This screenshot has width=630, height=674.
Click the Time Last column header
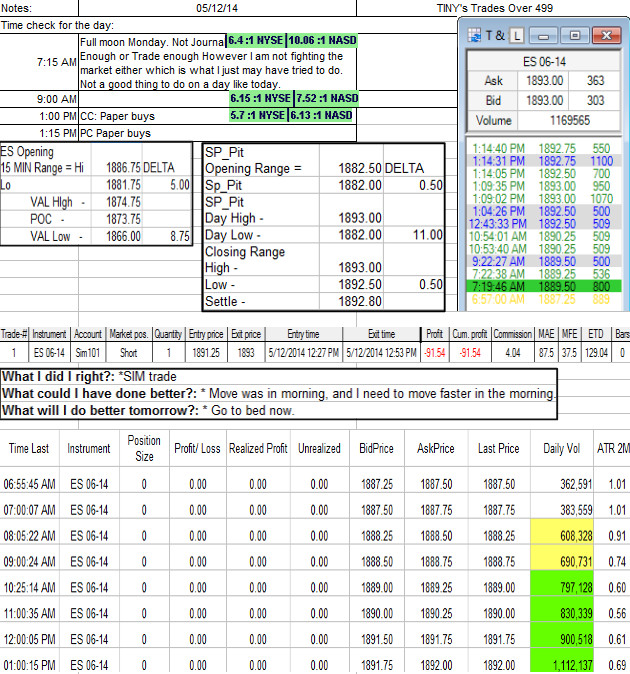point(29,448)
